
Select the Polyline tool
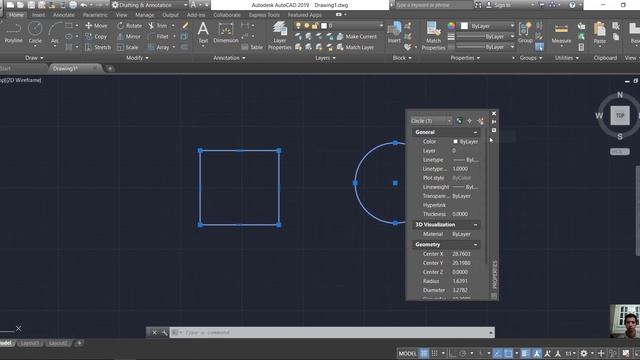point(13,33)
